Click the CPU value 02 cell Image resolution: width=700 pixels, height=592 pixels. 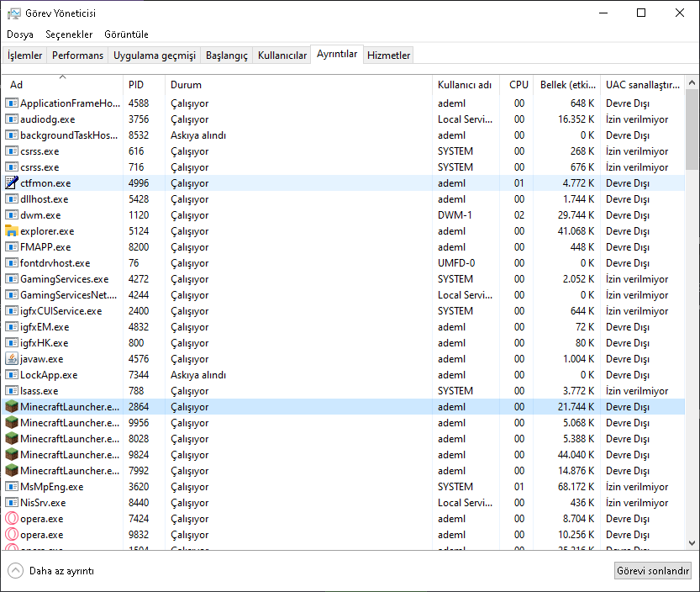coord(518,215)
